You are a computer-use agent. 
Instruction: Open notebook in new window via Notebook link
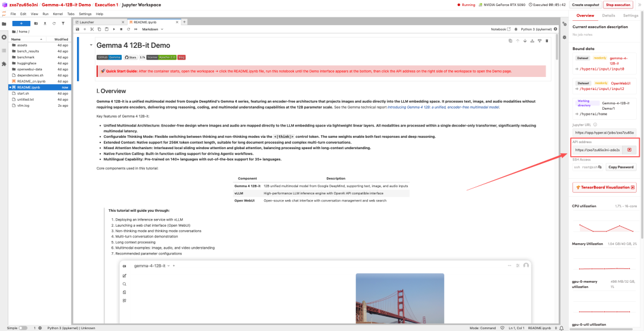click(501, 29)
